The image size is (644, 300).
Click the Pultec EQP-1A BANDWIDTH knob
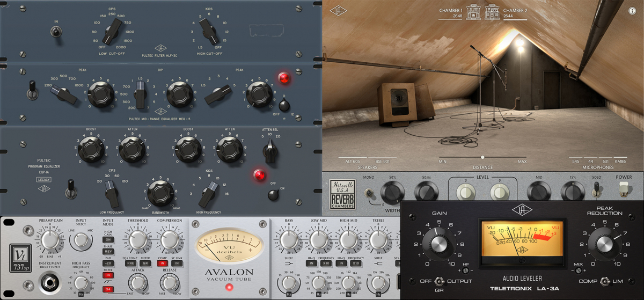point(159,193)
